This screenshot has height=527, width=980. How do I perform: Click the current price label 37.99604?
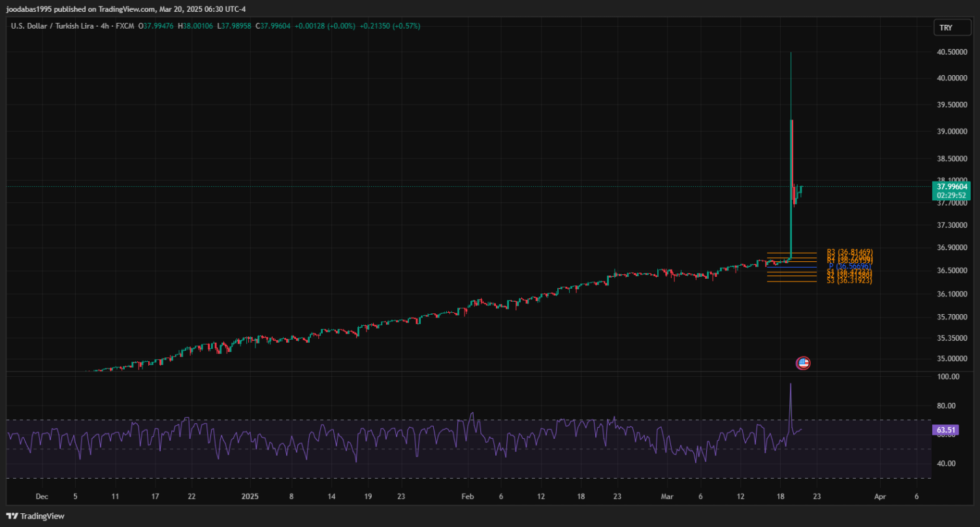click(x=951, y=186)
